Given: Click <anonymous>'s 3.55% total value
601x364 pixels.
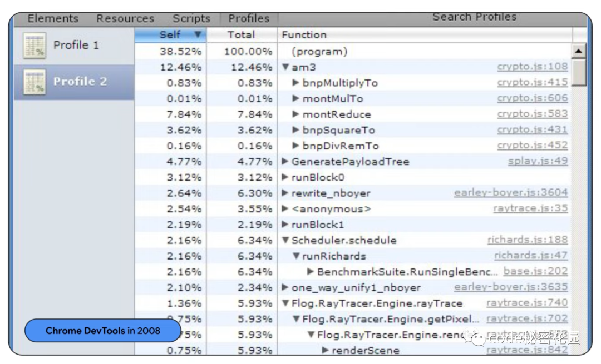Looking at the screenshot, I should tap(255, 209).
